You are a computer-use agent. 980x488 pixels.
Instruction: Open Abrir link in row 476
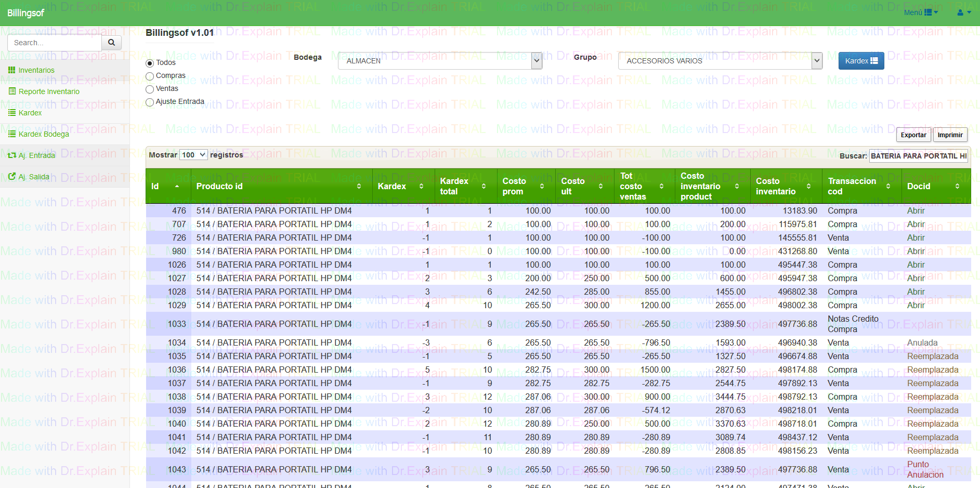pyautogui.click(x=916, y=211)
